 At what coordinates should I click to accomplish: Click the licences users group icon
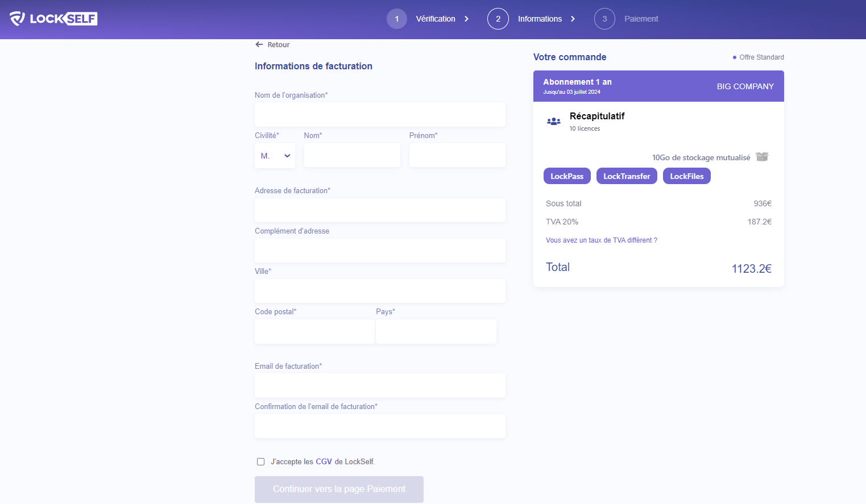pyautogui.click(x=554, y=121)
